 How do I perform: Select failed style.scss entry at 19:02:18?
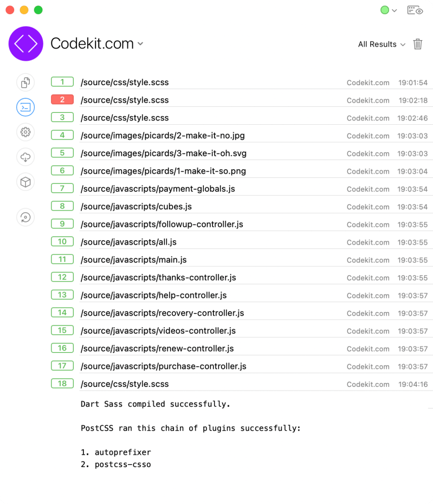click(256, 100)
